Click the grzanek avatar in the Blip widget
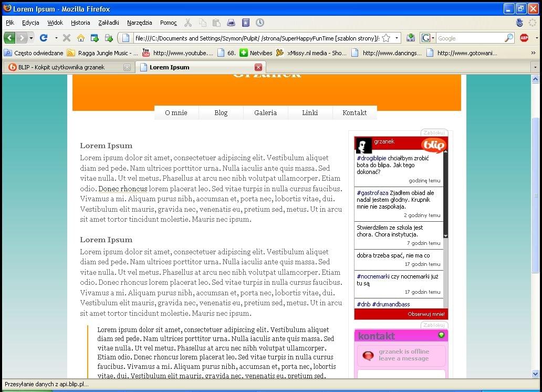This screenshot has height=392, width=542. click(x=363, y=146)
